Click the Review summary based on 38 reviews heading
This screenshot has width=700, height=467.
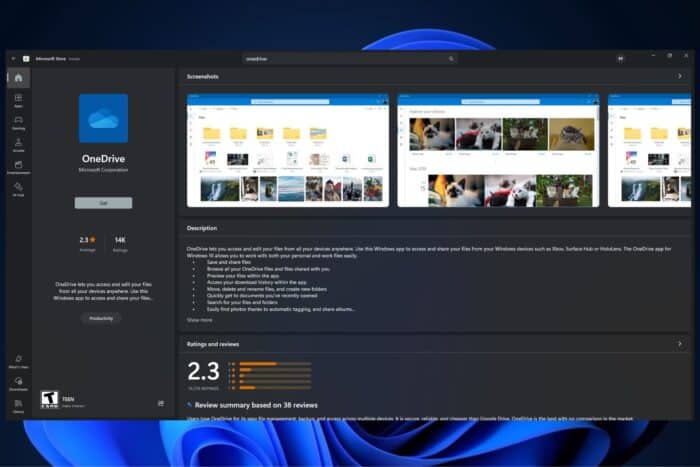[256, 405]
